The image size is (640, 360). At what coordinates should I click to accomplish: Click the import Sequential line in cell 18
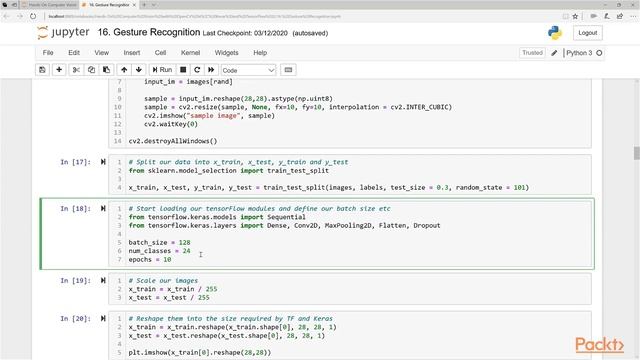click(217, 217)
